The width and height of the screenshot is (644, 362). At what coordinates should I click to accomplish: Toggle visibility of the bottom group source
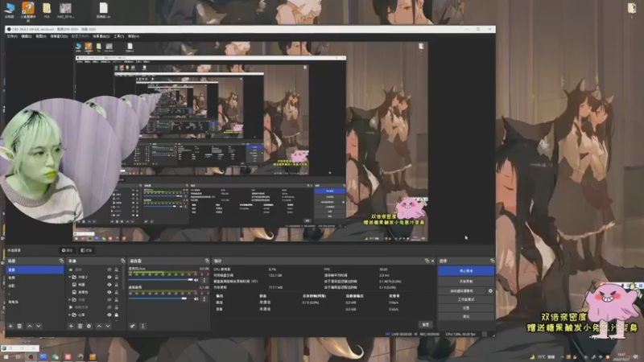click(x=109, y=315)
